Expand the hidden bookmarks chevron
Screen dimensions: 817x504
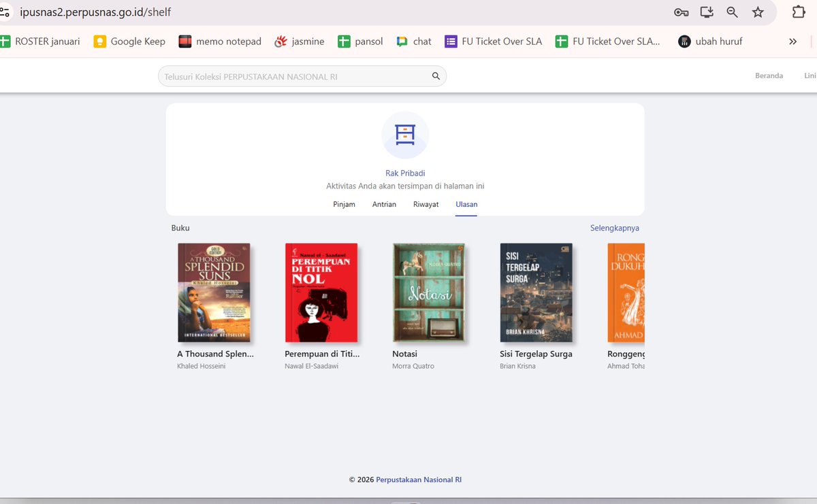coord(792,41)
